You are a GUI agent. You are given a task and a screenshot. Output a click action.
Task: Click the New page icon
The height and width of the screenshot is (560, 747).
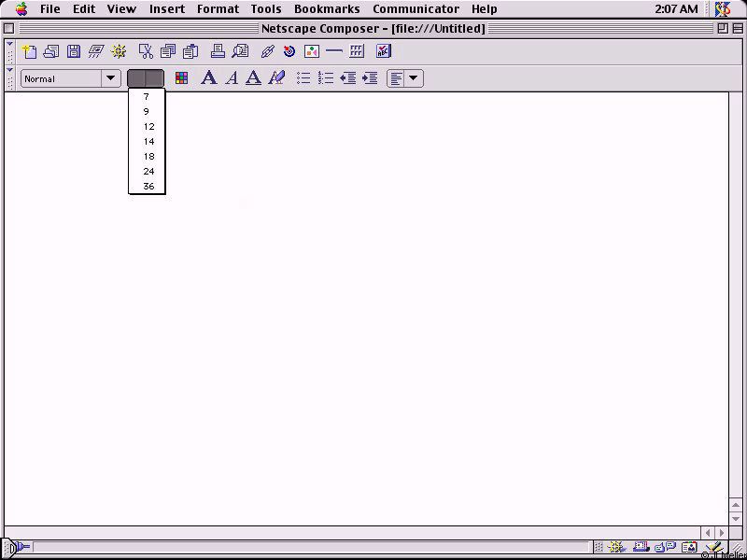[29, 51]
